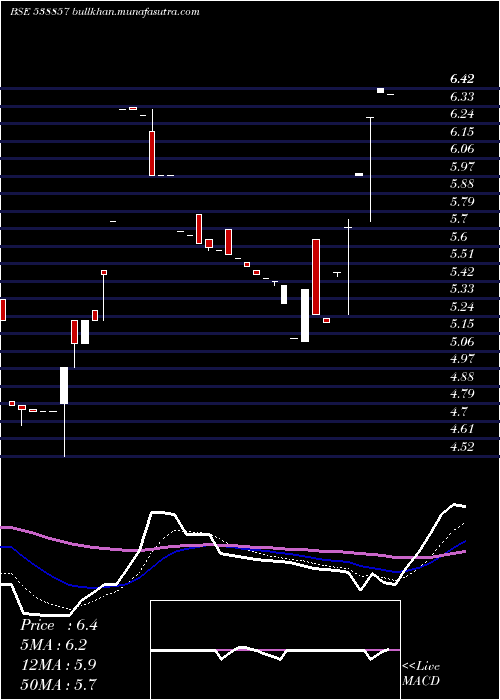Image resolution: width=500 pixels, height=700 pixels.
Task: Pick the 5.33 price axis label
Action: tap(462, 289)
